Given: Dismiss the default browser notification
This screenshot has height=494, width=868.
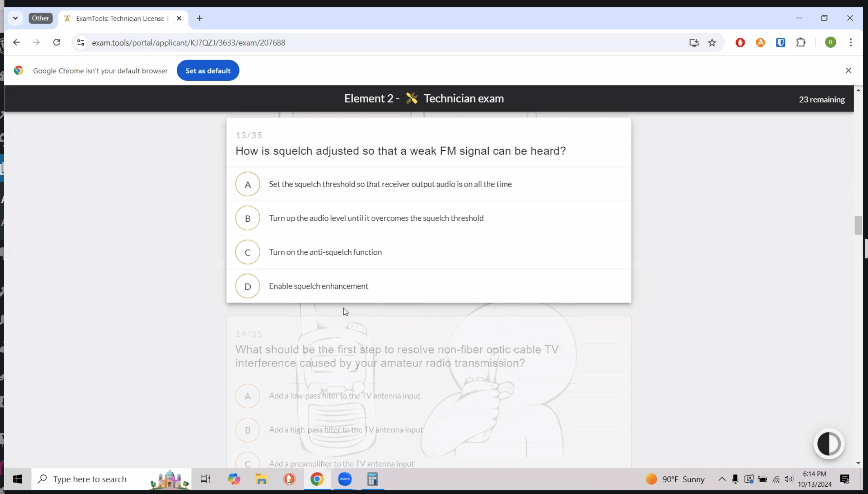Looking at the screenshot, I should 848,70.
